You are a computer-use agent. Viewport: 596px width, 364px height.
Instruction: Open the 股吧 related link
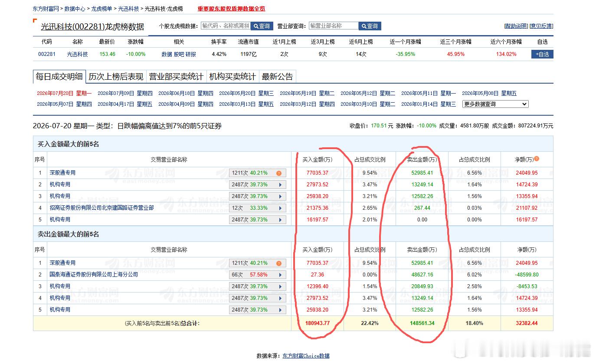[x=179, y=54]
